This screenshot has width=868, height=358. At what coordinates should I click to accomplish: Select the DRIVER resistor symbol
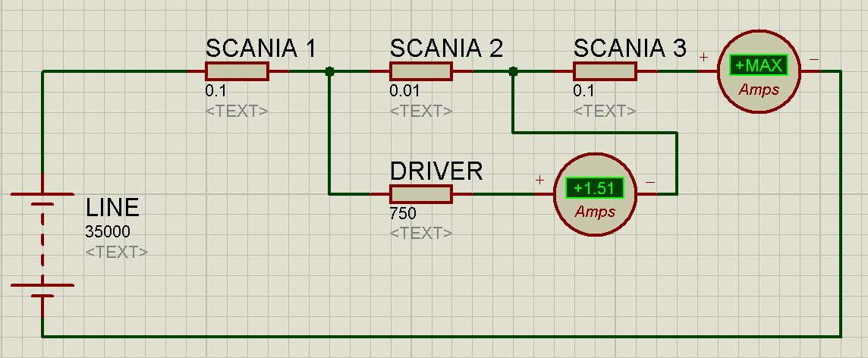tap(421, 194)
